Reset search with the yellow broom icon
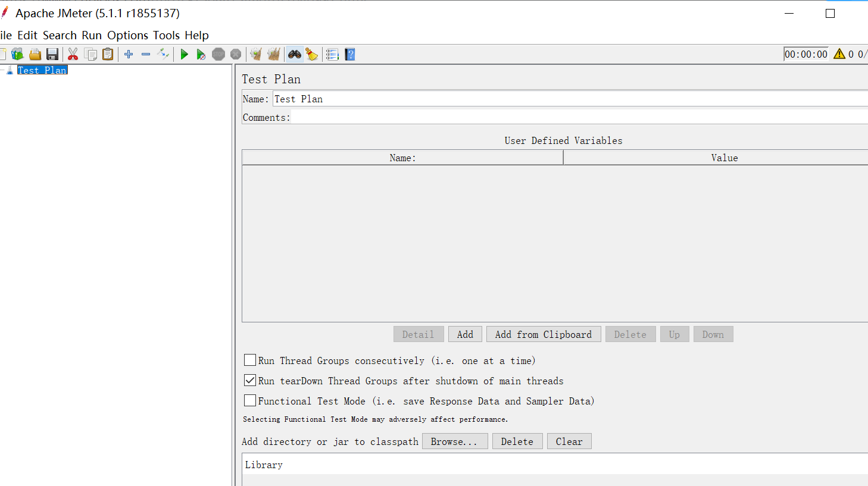This screenshot has width=868, height=486. [x=312, y=54]
